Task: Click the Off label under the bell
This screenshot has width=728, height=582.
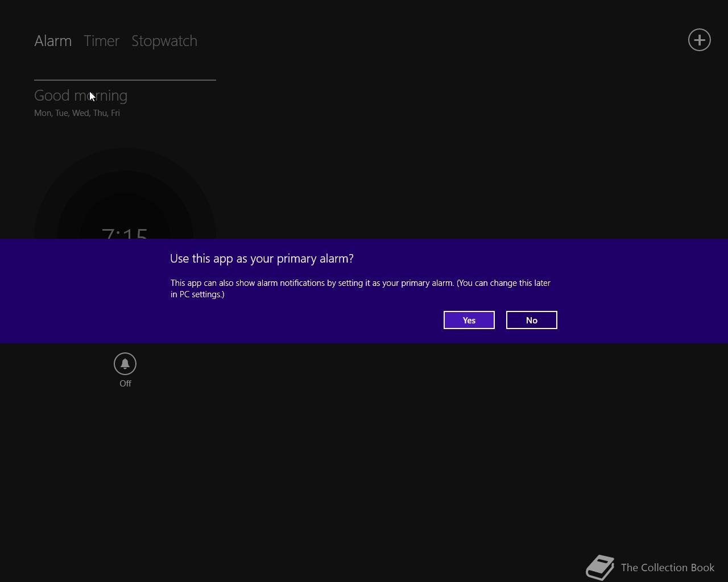Action: coord(125,384)
